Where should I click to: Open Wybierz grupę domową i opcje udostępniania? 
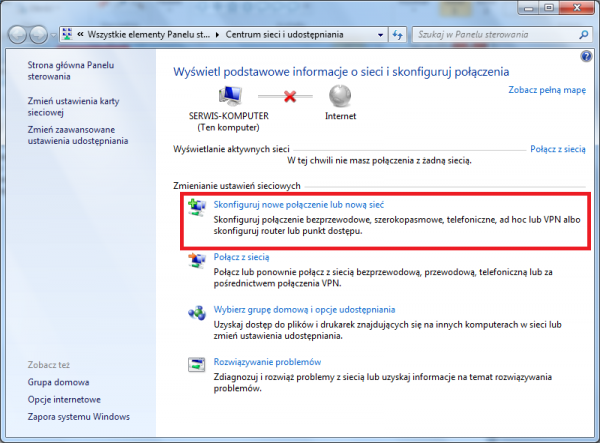304,309
